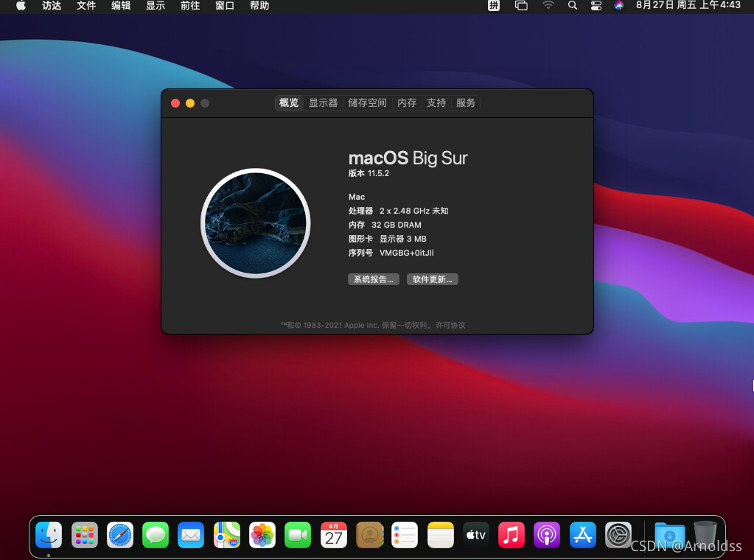754x560 pixels.
Task: Open Finder from the Dock
Action: pos(49,535)
